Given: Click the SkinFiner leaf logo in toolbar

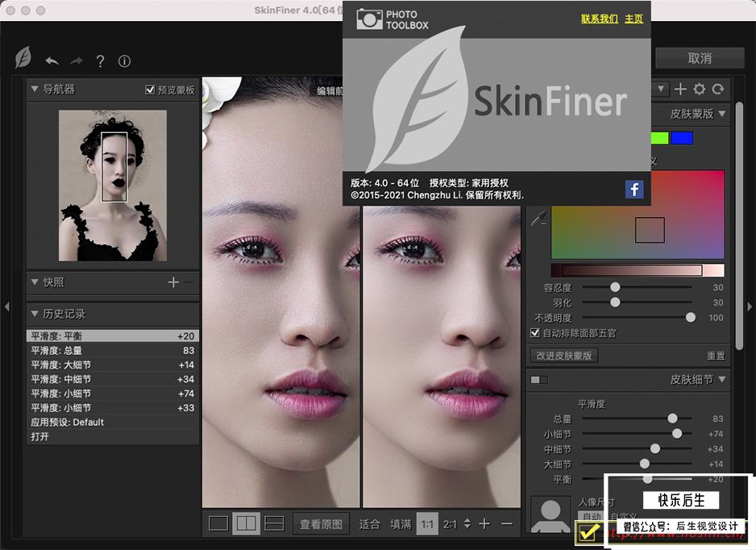Looking at the screenshot, I should 23,58.
